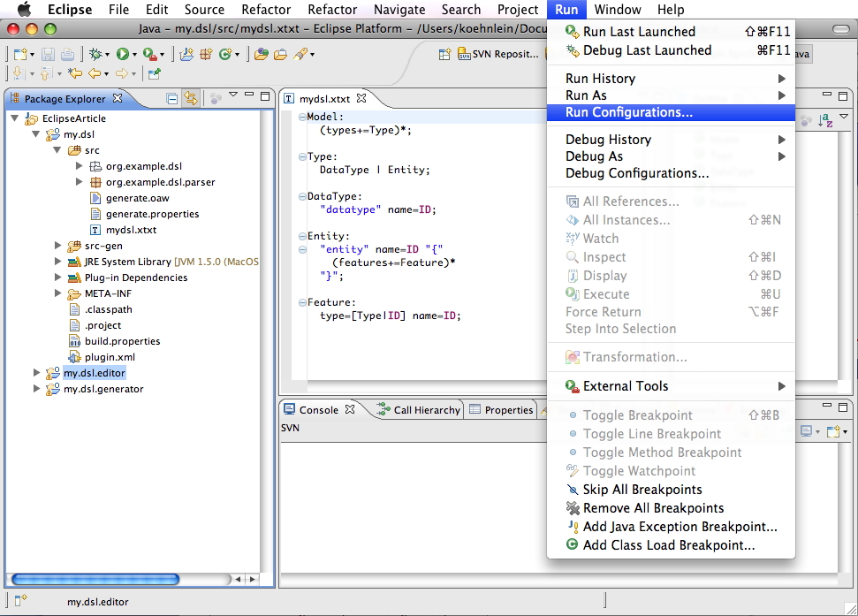Open the SVN Repository perspective
Image resolution: width=858 pixels, height=616 pixels.
pyautogui.click(x=498, y=54)
